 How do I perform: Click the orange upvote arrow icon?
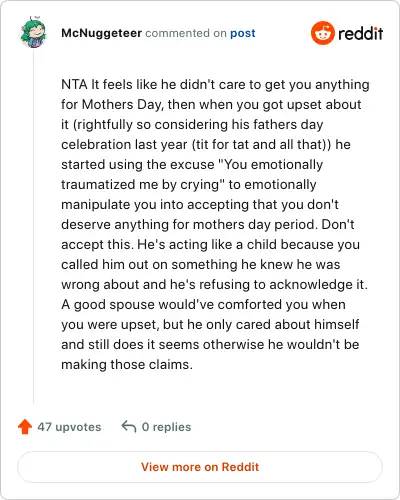click(x=25, y=427)
